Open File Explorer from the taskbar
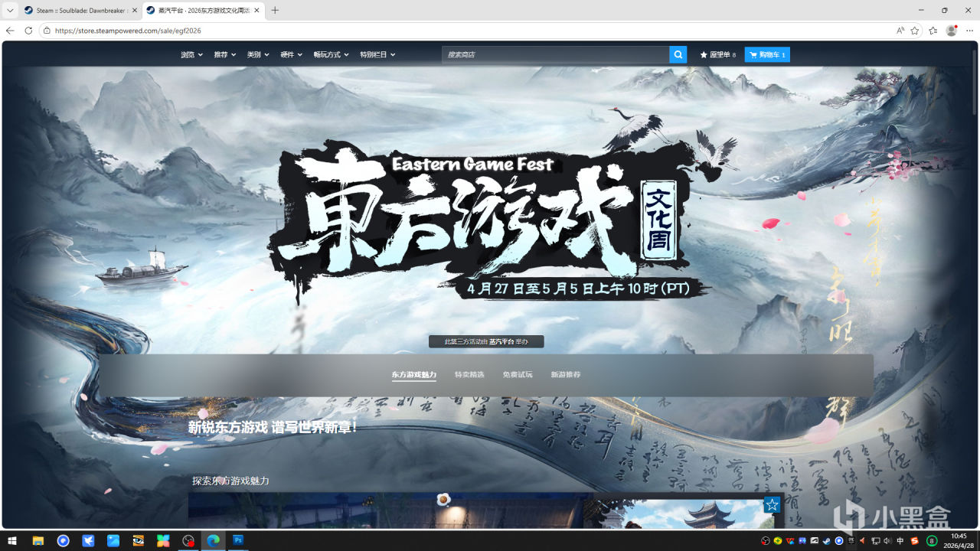The image size is (980, 551). pos(38,541)
